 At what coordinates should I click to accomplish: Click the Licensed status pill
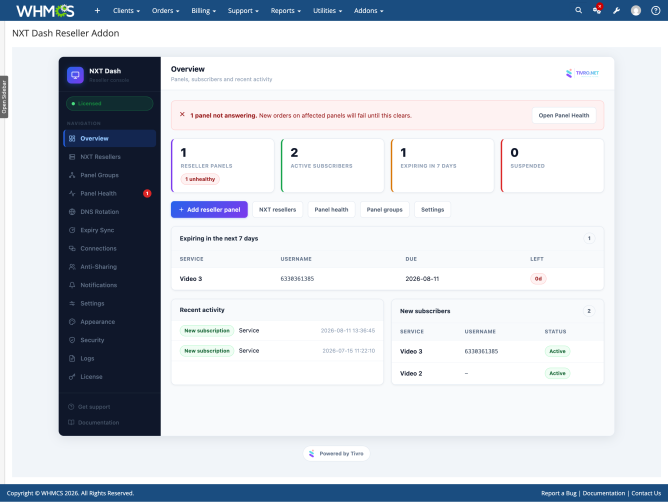coord(109,104)
